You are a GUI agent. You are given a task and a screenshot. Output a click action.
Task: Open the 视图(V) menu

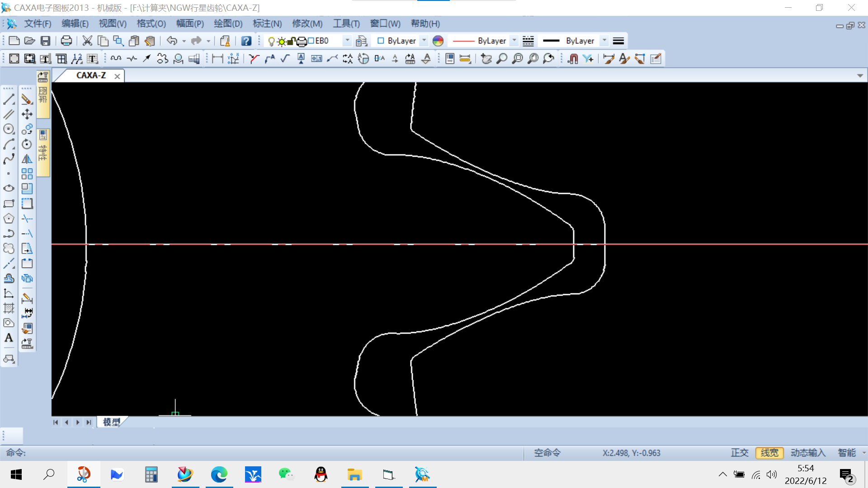113,23
